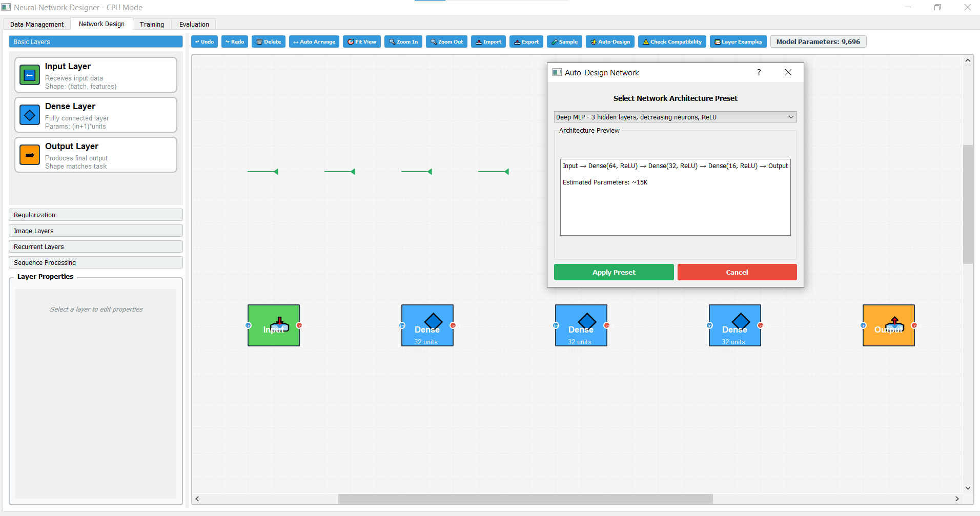The image size is (980, 516).
Task: Select the last Dense node before Output
Action: 735,325
